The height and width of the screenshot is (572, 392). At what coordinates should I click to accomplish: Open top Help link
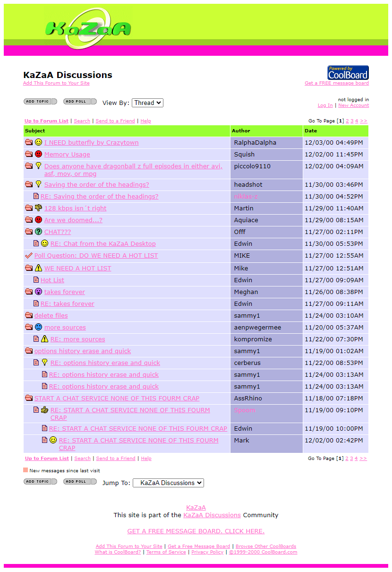pos(146,121)
